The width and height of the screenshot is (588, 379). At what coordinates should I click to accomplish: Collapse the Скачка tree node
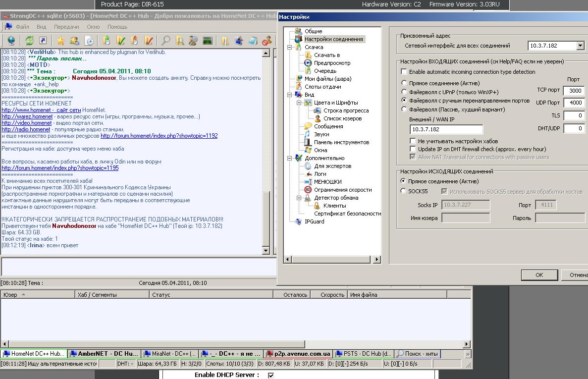pyautogui.click(x=289, y=47)
